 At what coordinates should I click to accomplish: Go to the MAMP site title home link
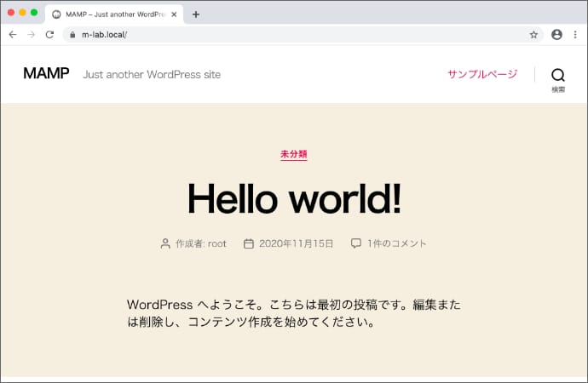tap(46, 74)
